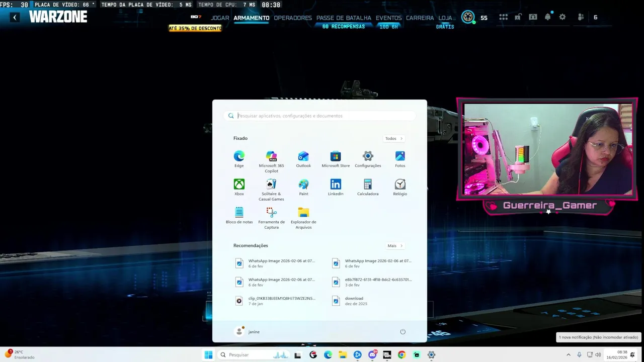Click the Warzone unlock padlock icon
Viewport: 644px width, 362px height.
coord(518,17)
